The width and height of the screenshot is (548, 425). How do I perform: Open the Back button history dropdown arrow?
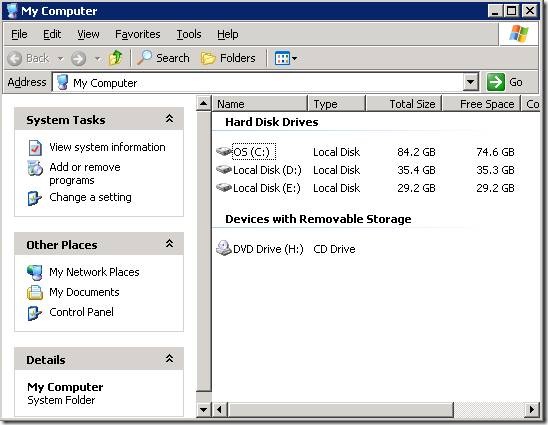click(60, 58)
